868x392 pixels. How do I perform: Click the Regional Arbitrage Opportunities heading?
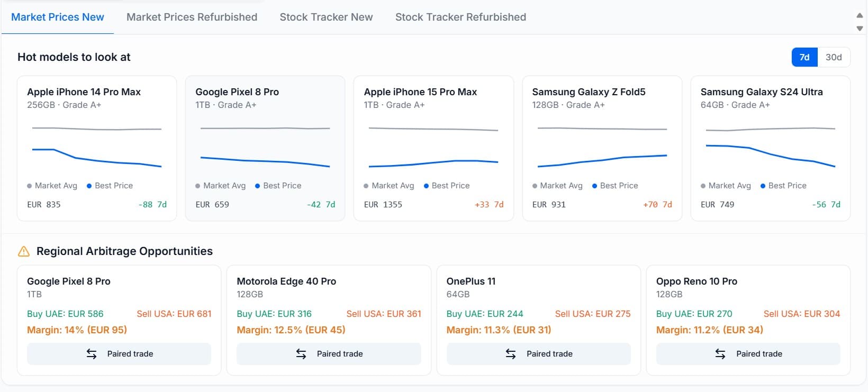(x=124, y=251)
